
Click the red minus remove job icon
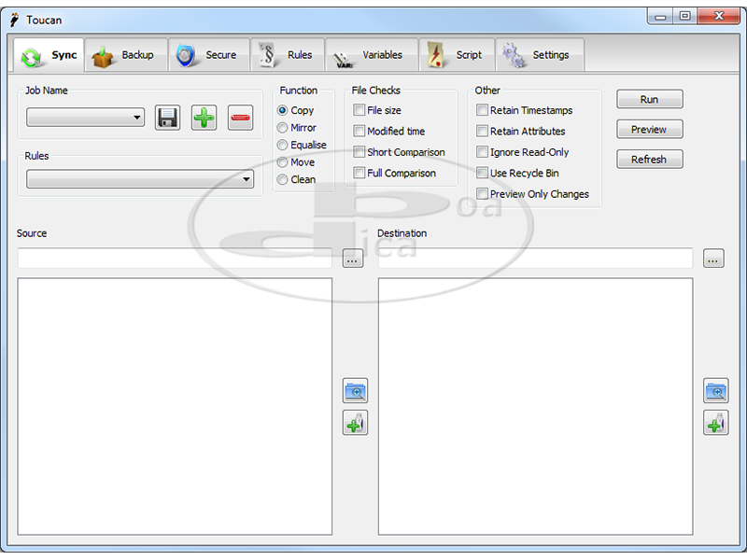click(x=240, y=118)
